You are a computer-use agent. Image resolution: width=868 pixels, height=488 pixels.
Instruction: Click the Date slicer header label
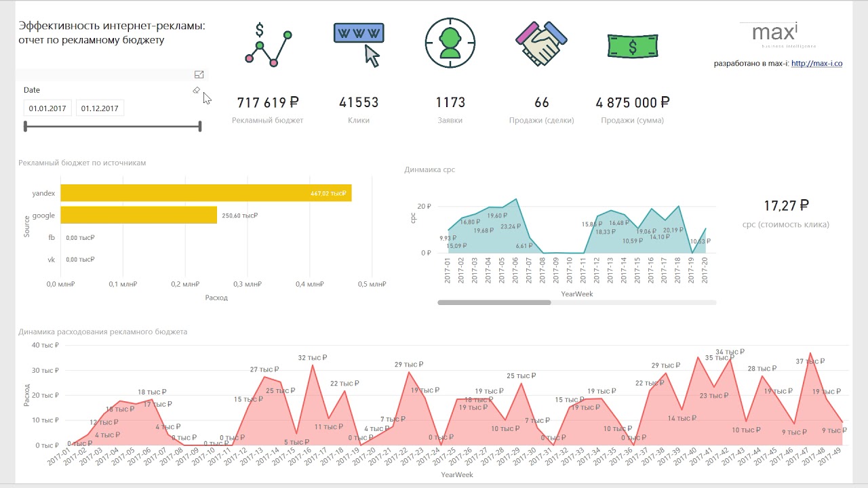32,90
